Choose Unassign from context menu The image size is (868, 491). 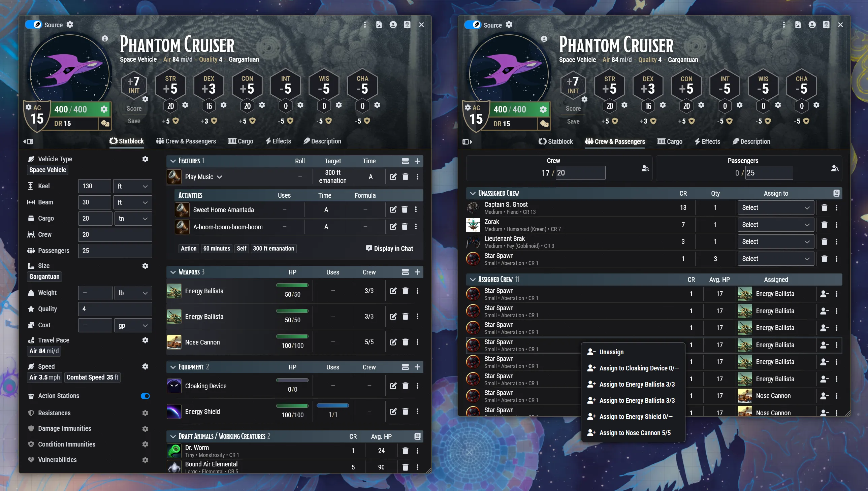point(633,352)
